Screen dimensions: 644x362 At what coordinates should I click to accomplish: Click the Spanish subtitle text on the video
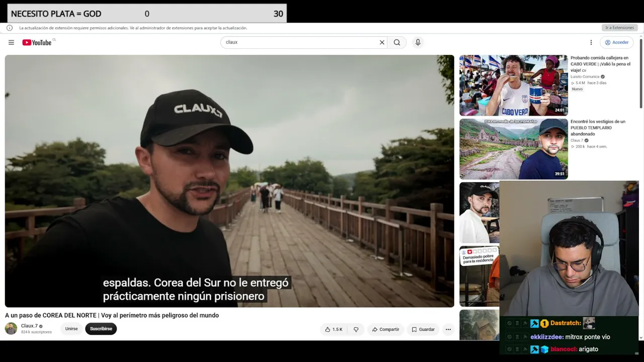click(x=196, y=290)
